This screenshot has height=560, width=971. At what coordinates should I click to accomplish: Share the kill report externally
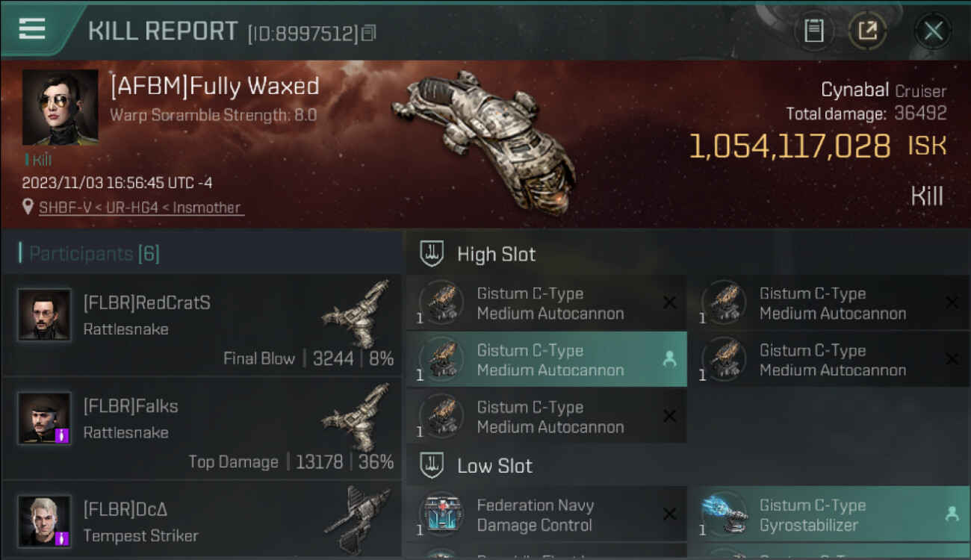pos(867,31)
